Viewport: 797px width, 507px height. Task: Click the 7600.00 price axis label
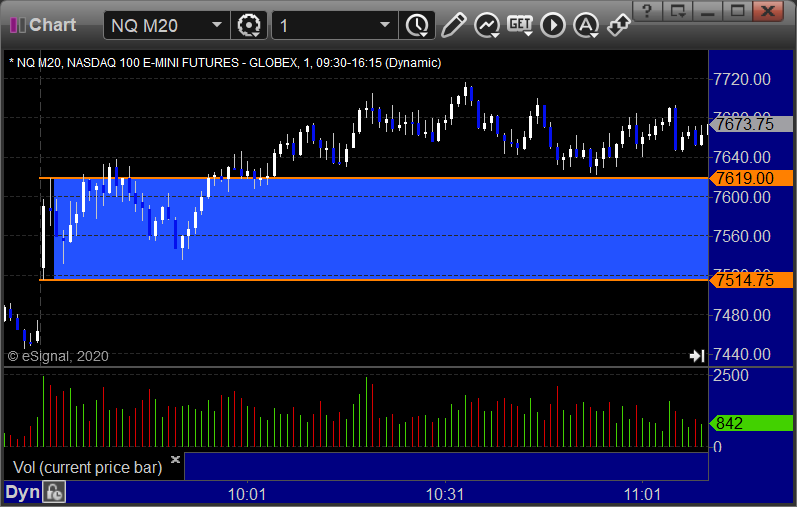(742, 197)
